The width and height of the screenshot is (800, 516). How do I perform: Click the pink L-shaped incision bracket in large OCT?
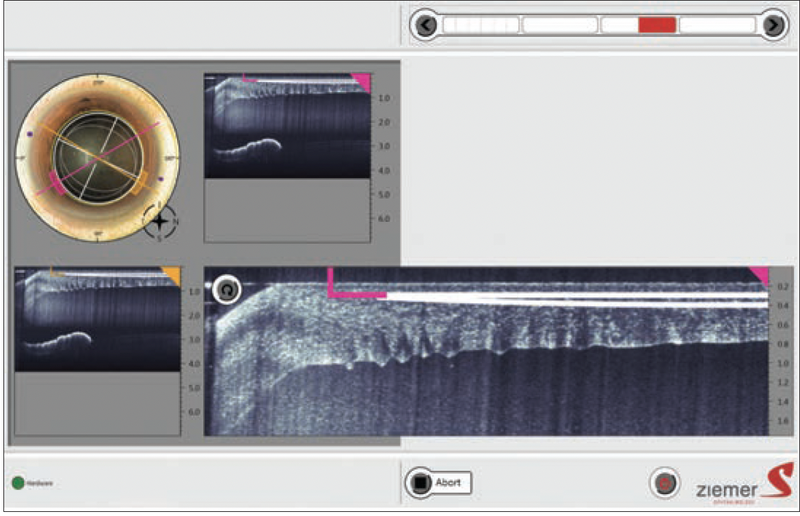[x=356, y=282]
